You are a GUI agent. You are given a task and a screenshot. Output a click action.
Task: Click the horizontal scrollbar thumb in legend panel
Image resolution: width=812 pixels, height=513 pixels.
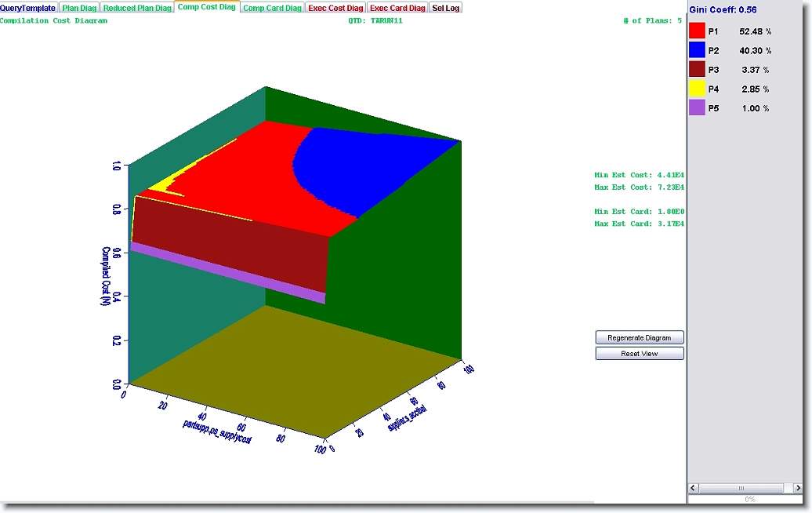tap(741, 488)
